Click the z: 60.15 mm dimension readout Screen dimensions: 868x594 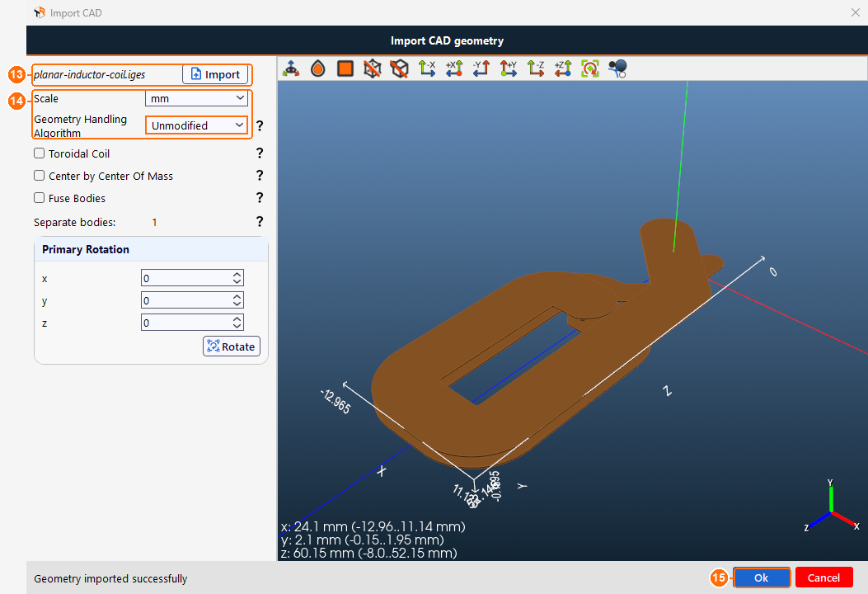point(369,553)
